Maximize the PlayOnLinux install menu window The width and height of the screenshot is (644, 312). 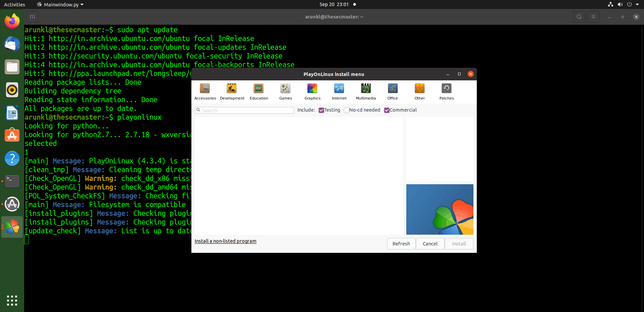[x=459, y=74]
